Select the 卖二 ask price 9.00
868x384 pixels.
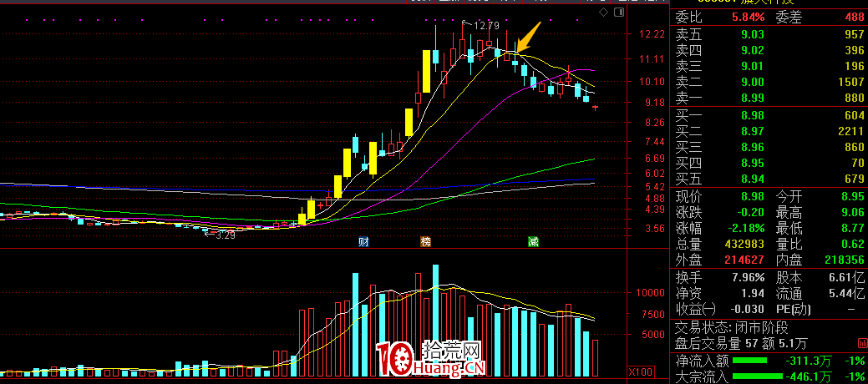tap(753, 83)
